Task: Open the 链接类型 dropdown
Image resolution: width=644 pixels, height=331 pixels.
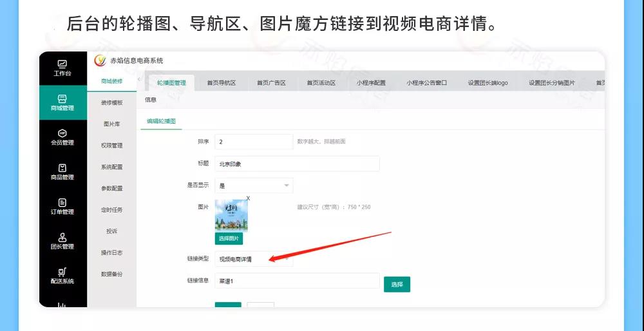Action: point(254,260)
